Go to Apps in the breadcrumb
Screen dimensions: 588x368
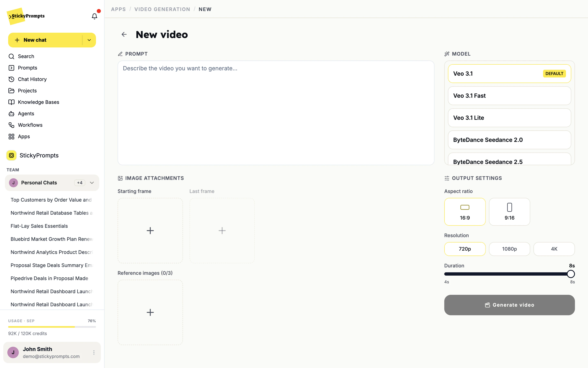click(118, 9)
